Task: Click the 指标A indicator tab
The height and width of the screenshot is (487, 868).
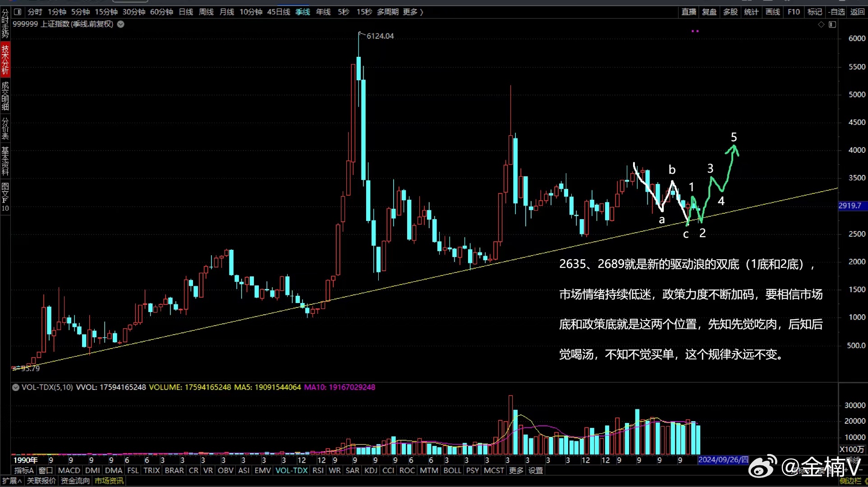Action: click(x=24, y=470)
